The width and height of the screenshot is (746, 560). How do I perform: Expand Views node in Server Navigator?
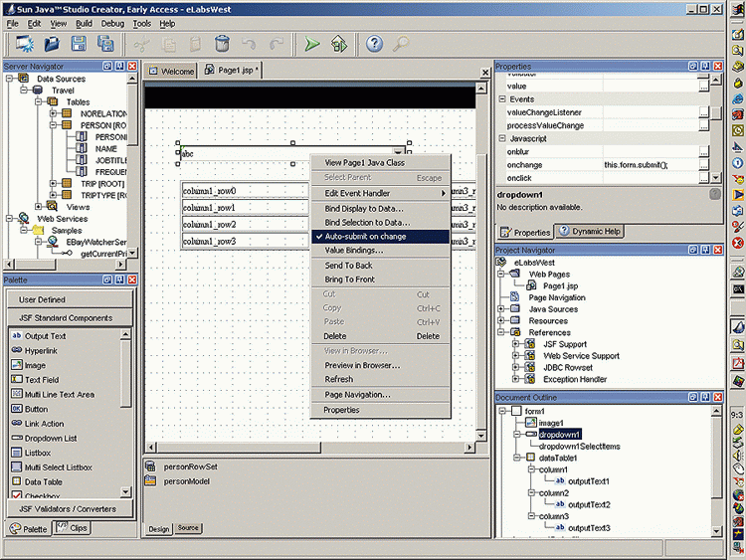[x=38, y=207]
